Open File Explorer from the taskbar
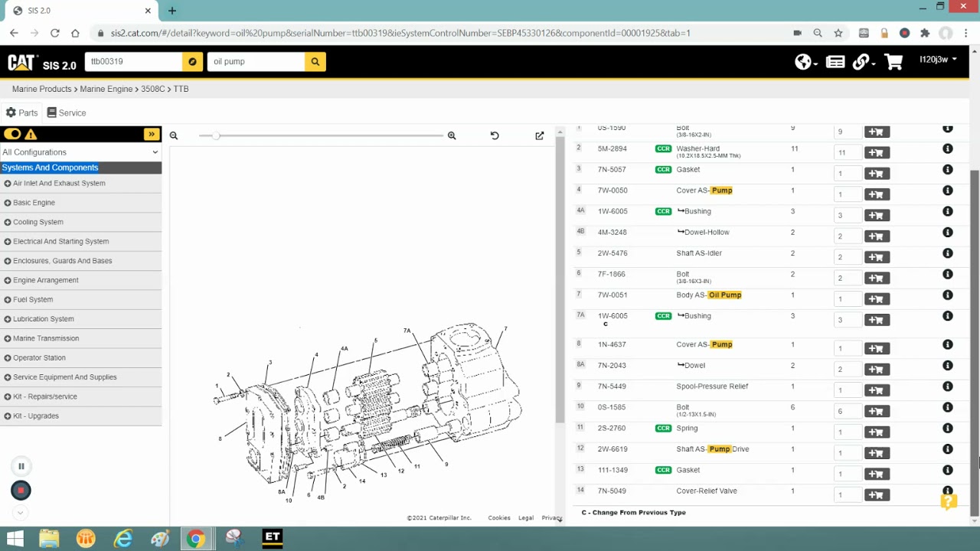 click(49, 539)
